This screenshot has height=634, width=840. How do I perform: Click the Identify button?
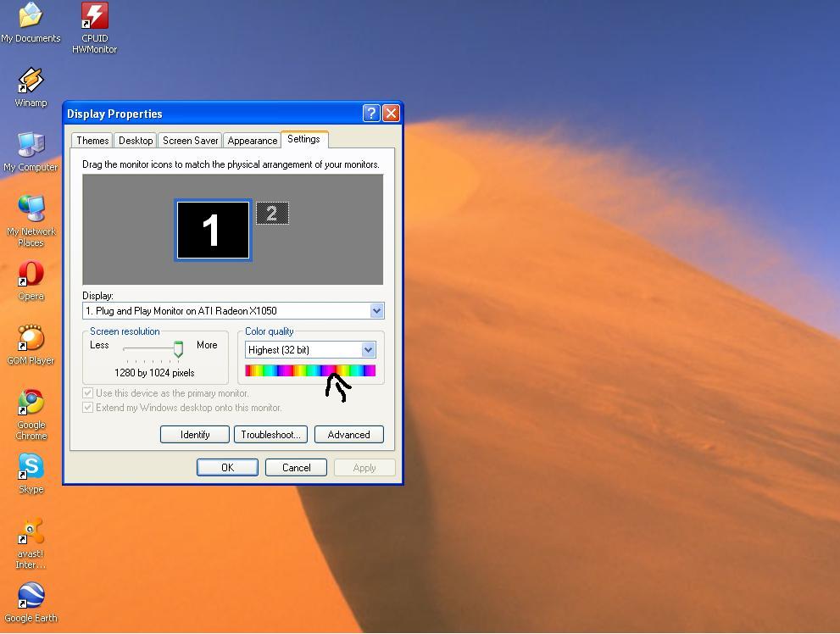pyautogui.click(x=195, y=434)
